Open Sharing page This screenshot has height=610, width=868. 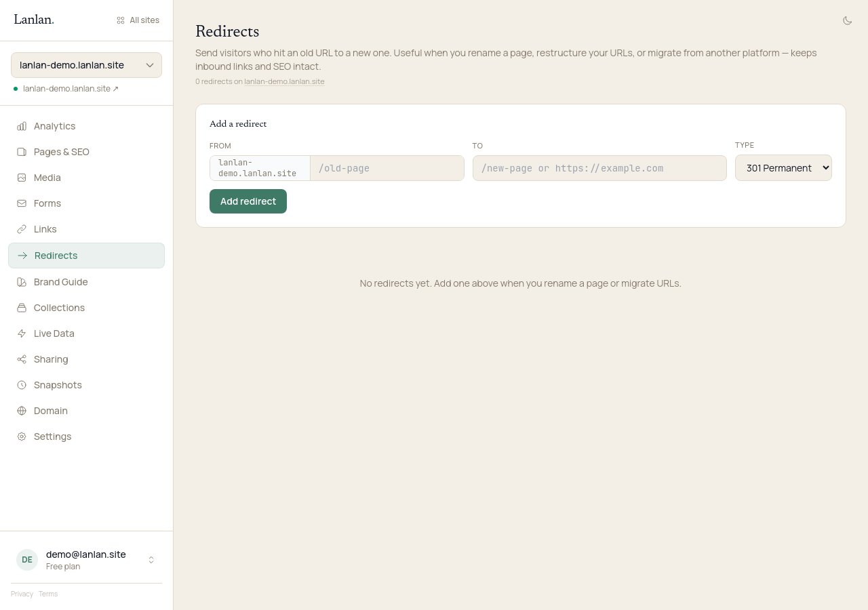86,359
